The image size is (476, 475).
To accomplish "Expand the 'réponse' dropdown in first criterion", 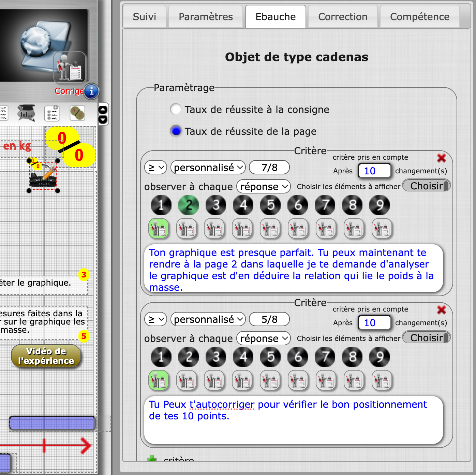I will click(x=264, y=187).
